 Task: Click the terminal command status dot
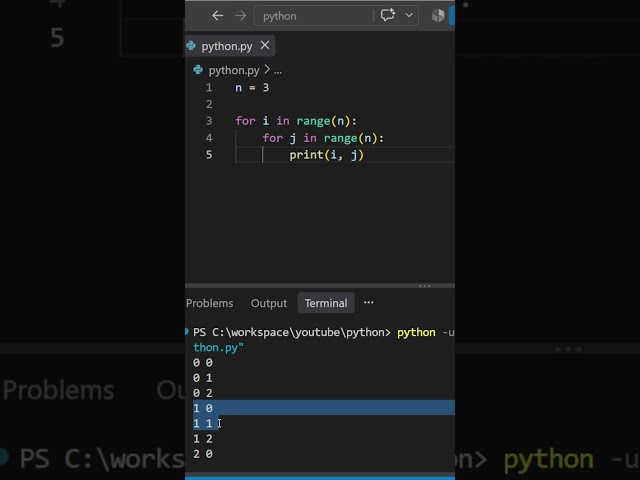click(x=187, y=331)
